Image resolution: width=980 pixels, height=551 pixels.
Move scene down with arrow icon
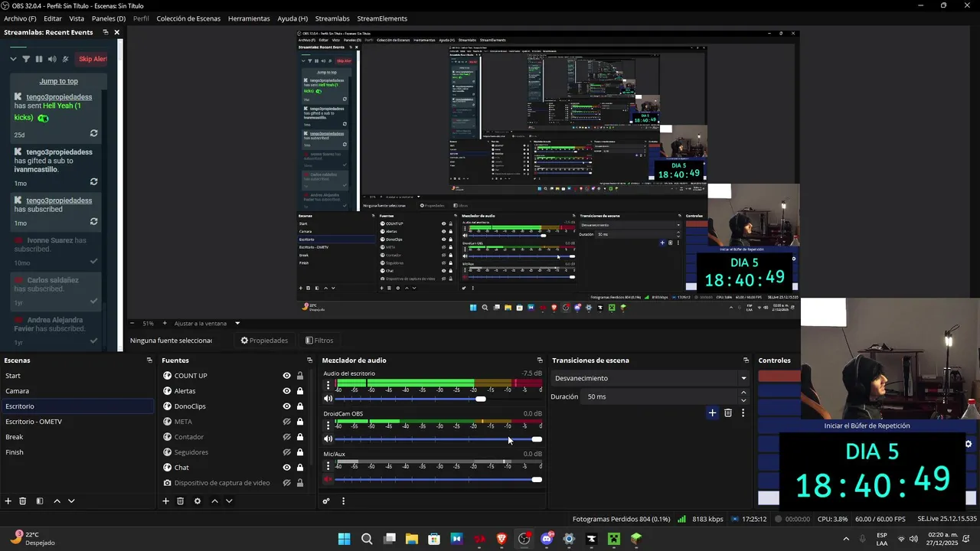(x=71, y=501)
